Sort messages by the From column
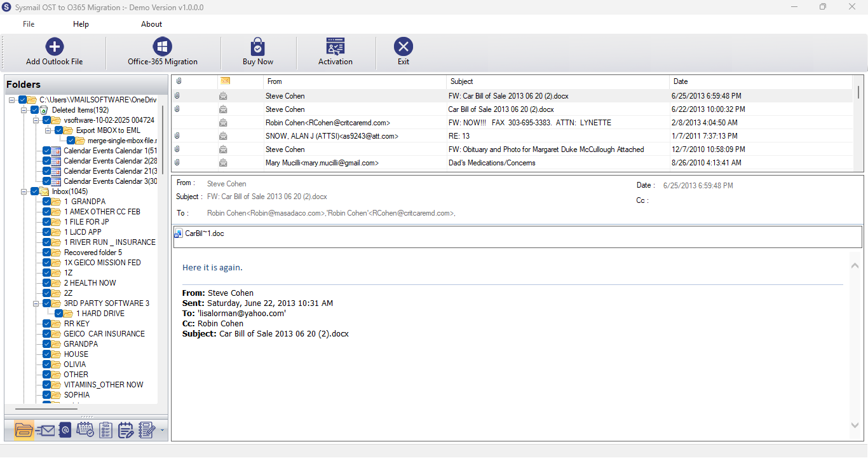 [355, 81]
